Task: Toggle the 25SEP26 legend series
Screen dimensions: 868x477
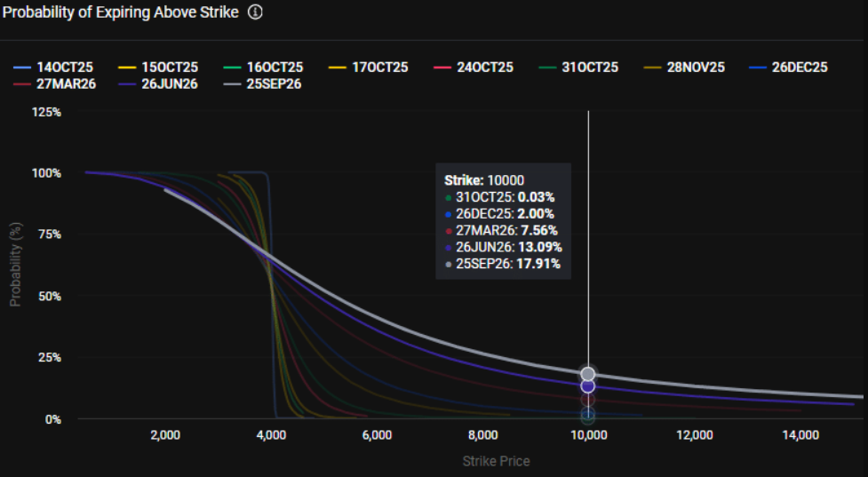Action: tap(262, 83)
